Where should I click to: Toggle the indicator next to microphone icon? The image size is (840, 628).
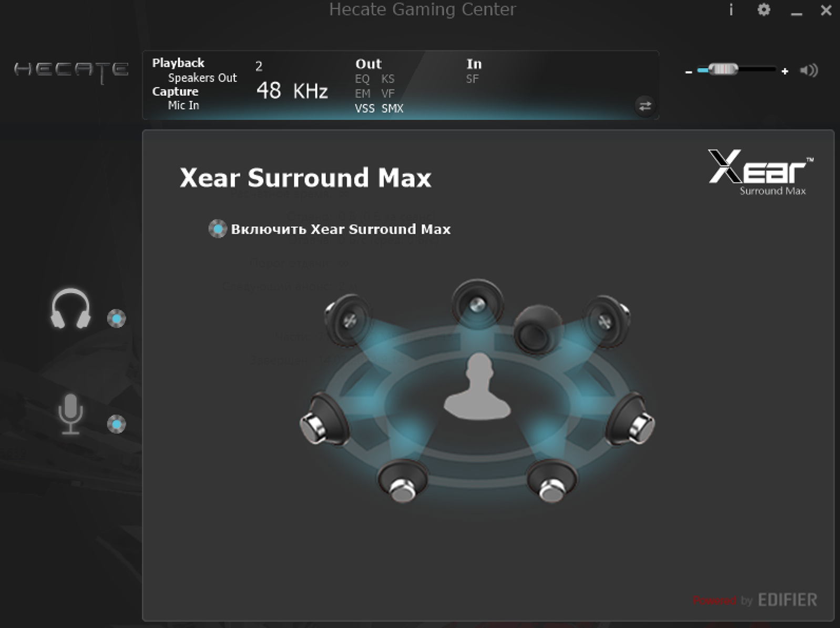coord(116,424)
